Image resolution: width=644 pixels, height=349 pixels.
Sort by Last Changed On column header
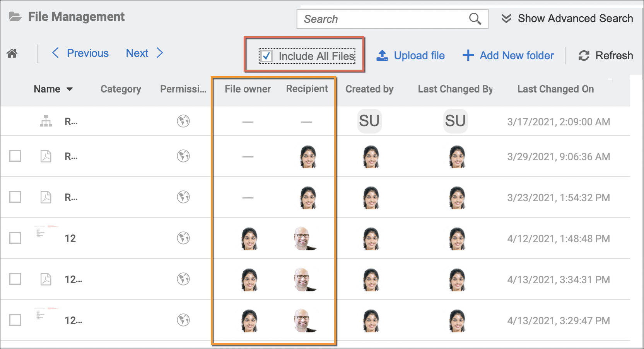(555, 89)
